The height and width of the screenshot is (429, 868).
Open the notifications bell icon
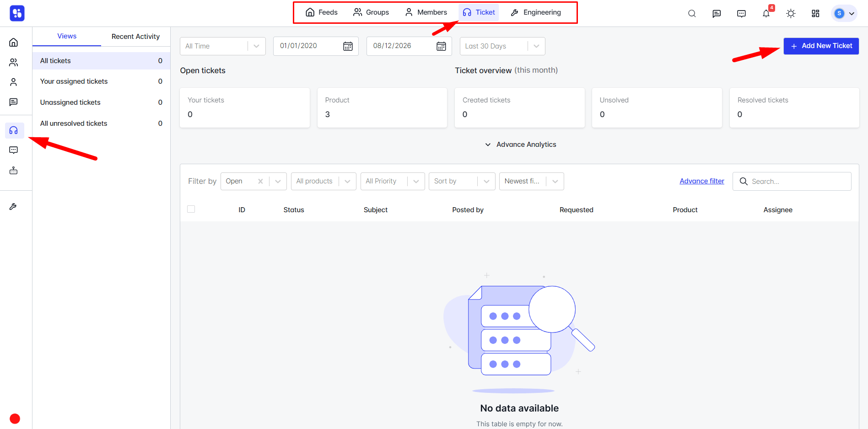click(766, 13)
